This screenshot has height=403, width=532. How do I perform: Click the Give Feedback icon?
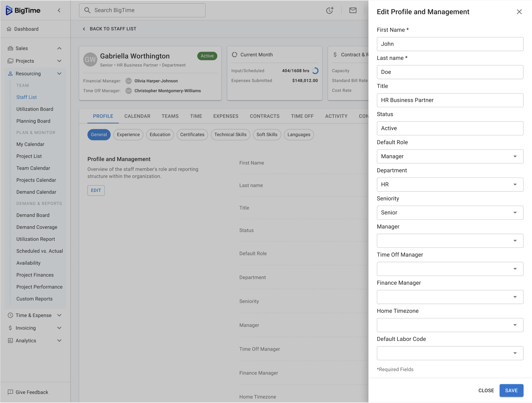[10, 392]
